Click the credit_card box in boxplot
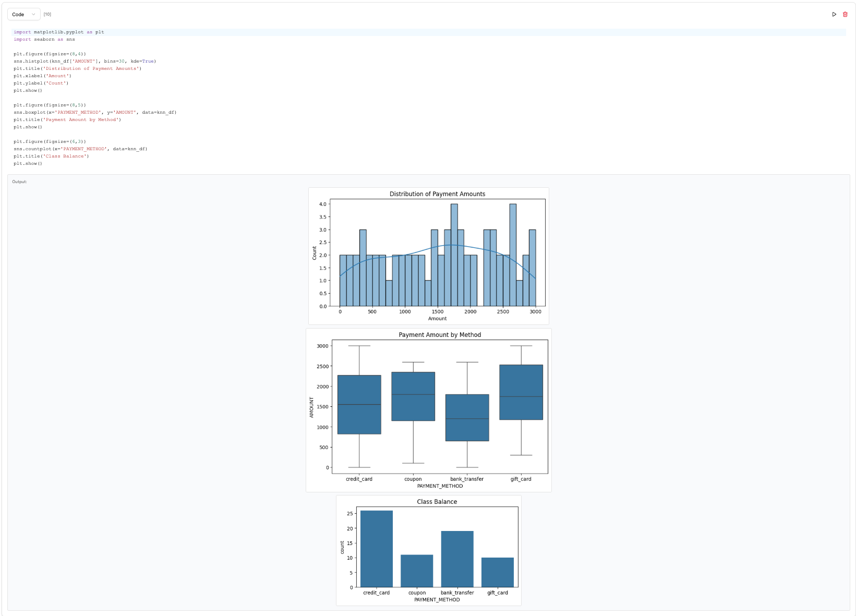 tap(359, 404)
